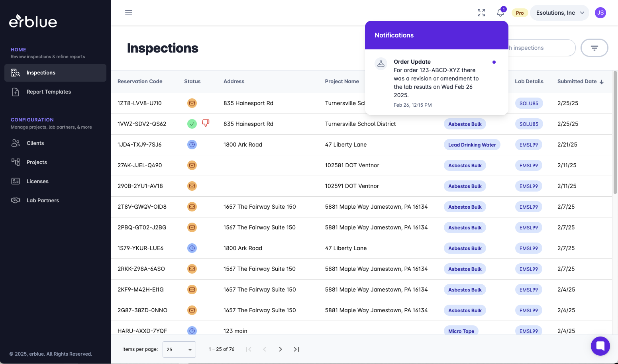Click the mail status icon for 2G87-38ZD-0NNO
This screenshot has width=618, height=364.
click(x=192, y=310)
